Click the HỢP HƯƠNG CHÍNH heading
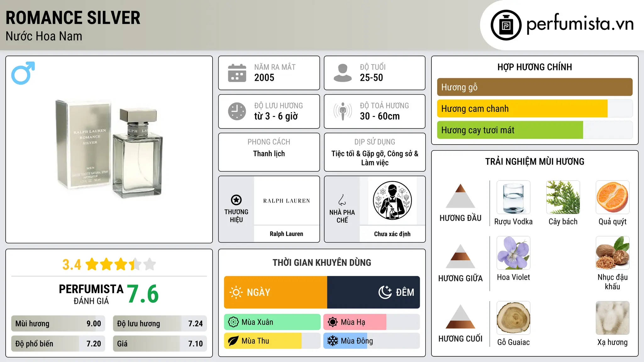Image resolution: width=644 pixels, height=362 pixels. [535, 67]
